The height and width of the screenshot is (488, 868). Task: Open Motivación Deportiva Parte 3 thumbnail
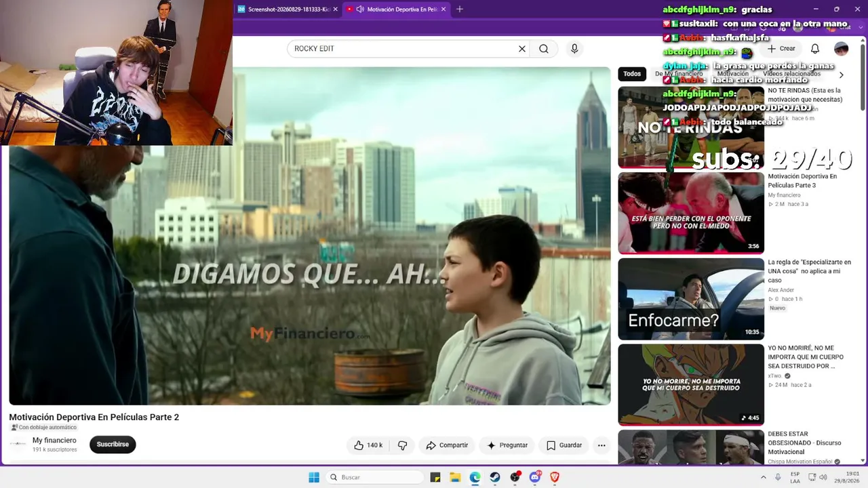tap(691, 213)
